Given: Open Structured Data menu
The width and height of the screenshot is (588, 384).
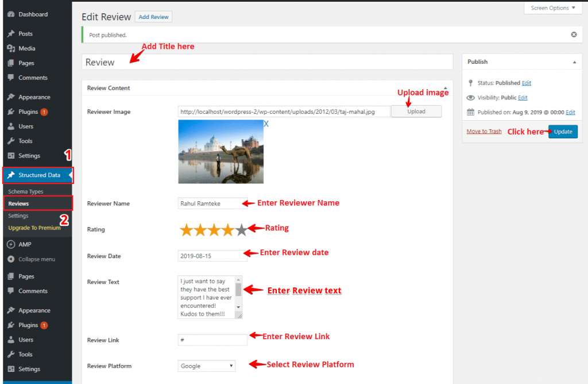Looking at the screenshot, I should [38, 175].
